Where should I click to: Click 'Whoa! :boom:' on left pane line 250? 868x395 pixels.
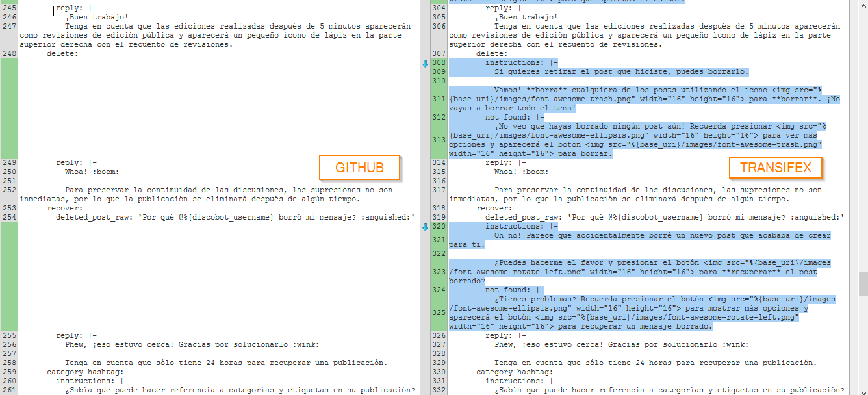pos(92,172)
